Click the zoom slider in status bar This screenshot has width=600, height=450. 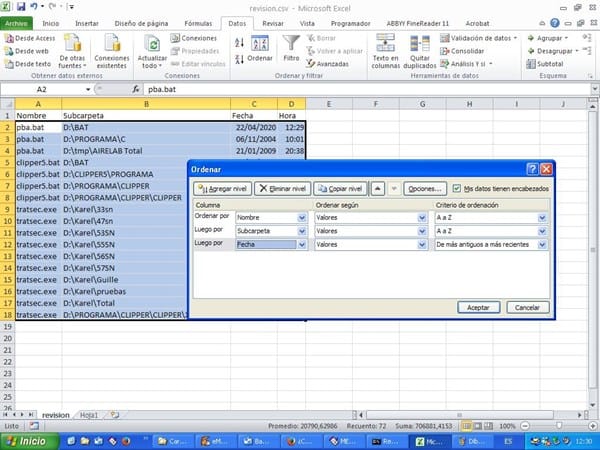click(x=553, y=425)
